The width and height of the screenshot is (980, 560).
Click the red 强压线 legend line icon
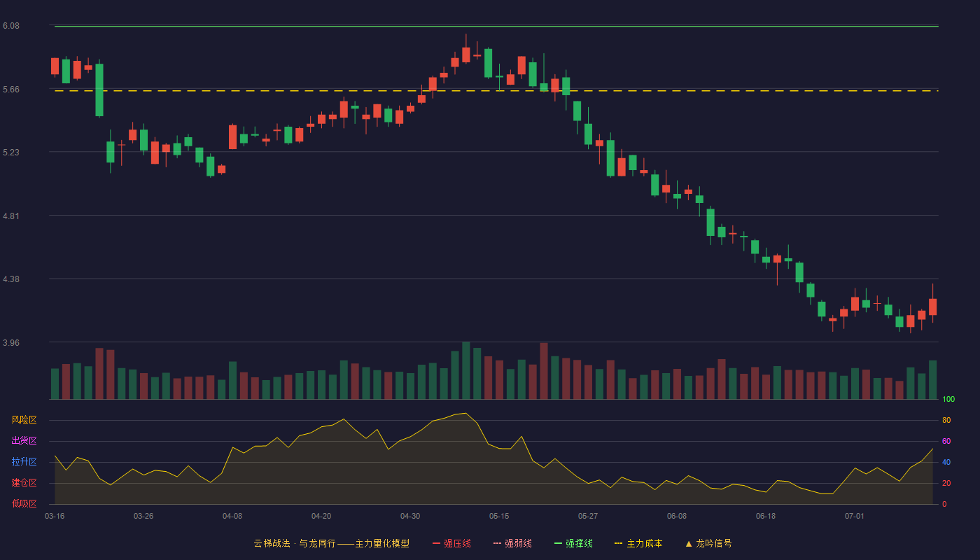[437, 543]
